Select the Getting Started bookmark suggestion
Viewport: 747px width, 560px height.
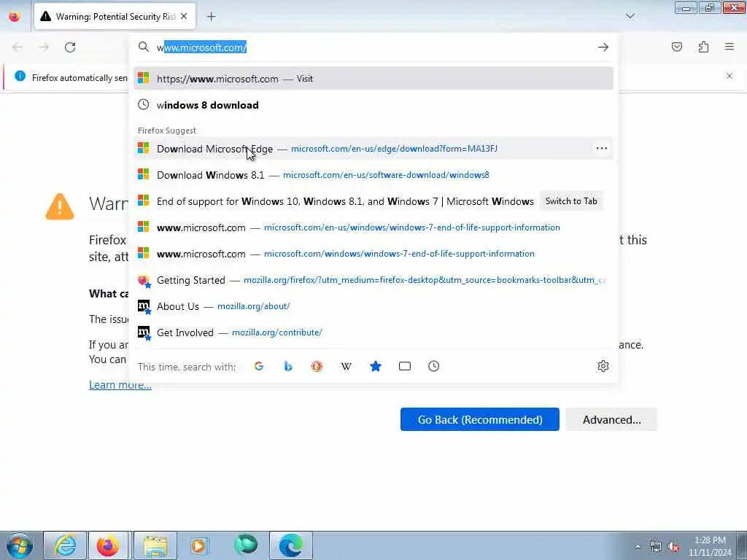point(373,280)
